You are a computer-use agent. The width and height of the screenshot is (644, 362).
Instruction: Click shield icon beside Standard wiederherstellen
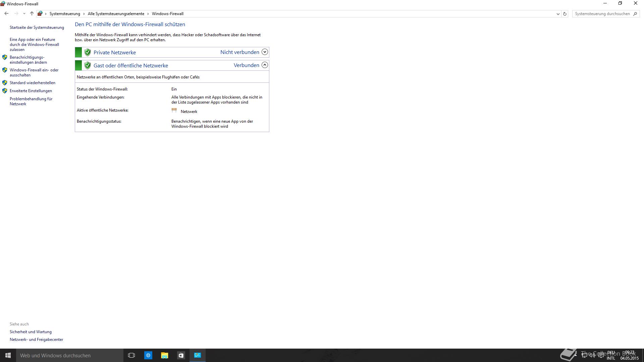tap(5, 82)
